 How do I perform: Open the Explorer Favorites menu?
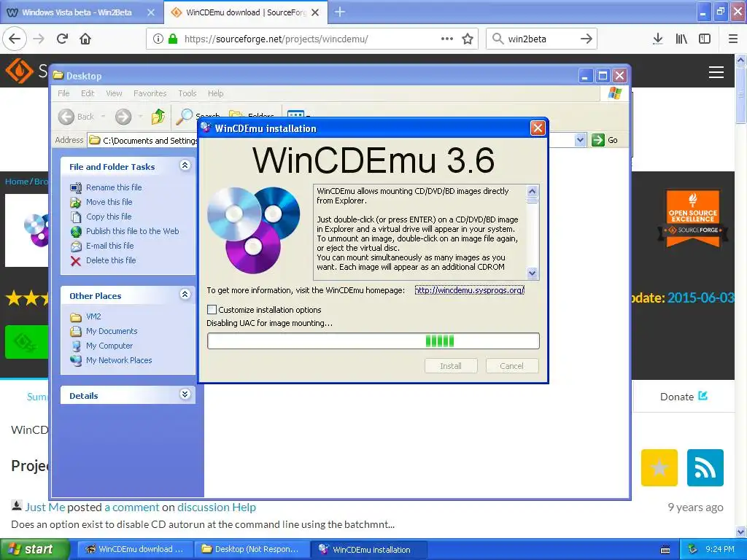[x=150, y=93]
